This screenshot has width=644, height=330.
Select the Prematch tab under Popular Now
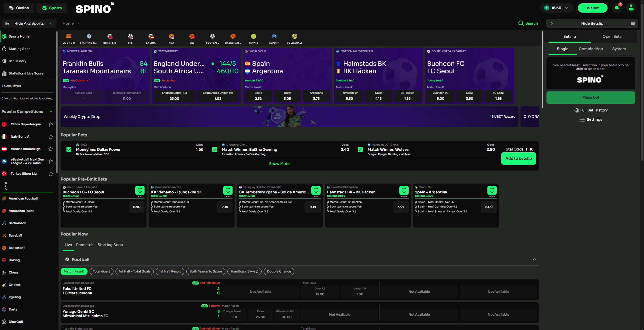(x=85, y=245)
